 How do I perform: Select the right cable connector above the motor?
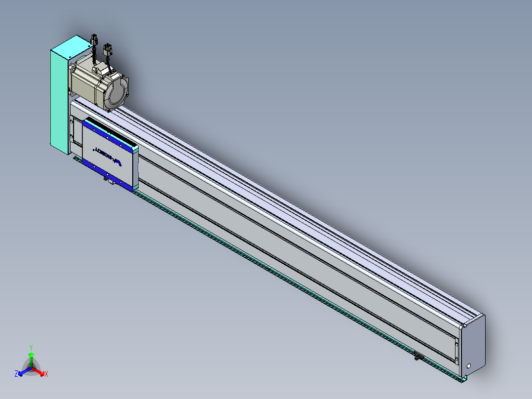tap(107, 50)
